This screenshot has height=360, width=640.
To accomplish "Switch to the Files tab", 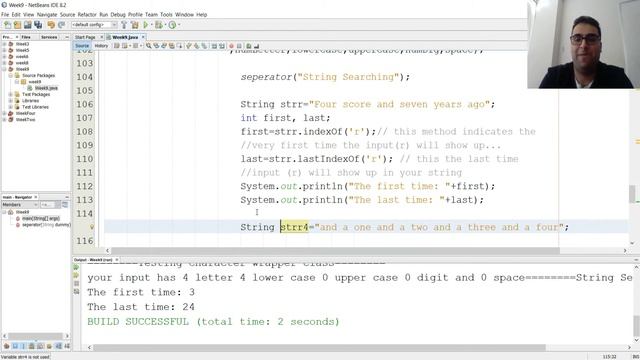I will pos(26,37).
